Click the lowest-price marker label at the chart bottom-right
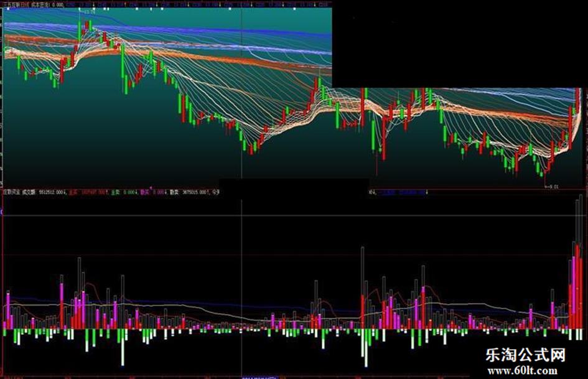The height and width of the screenshot is (379, 588). pos(553,186)
